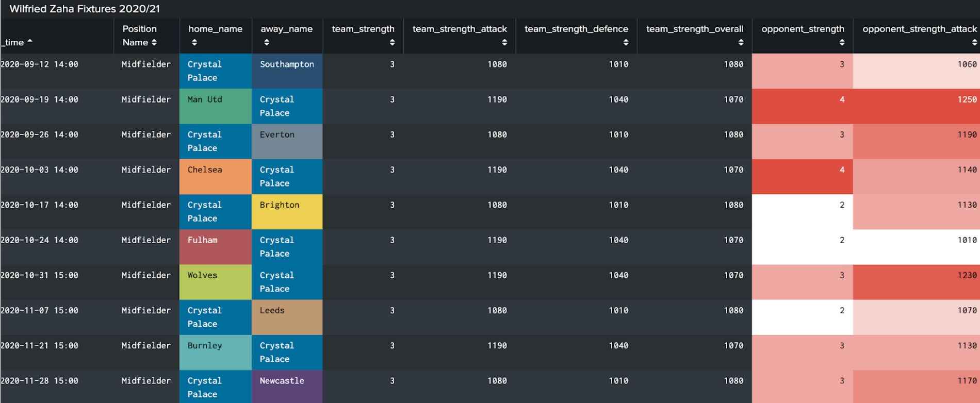Select the Leeds away cell
This screenshot has width=980, height=403.
pos(287,317)
